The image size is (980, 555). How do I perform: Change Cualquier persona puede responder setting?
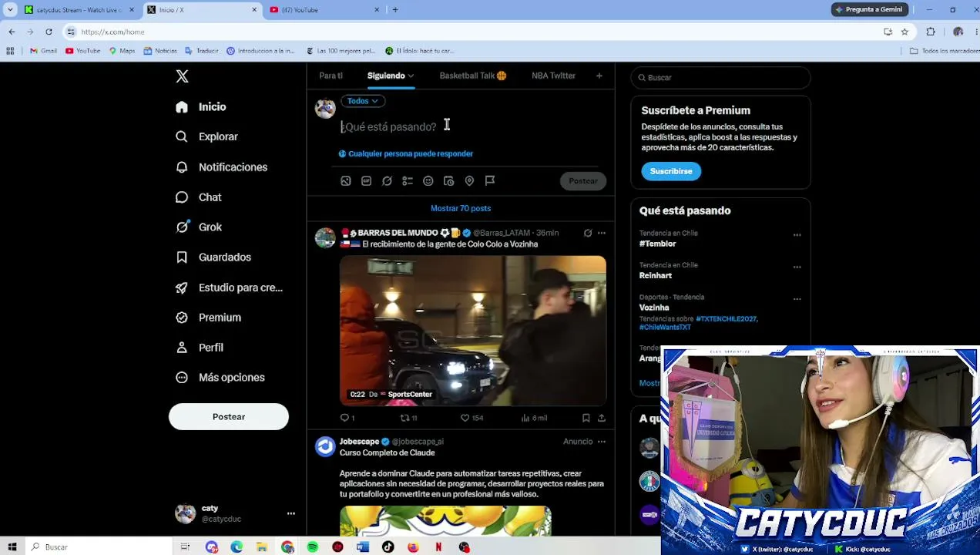(406, 153)
